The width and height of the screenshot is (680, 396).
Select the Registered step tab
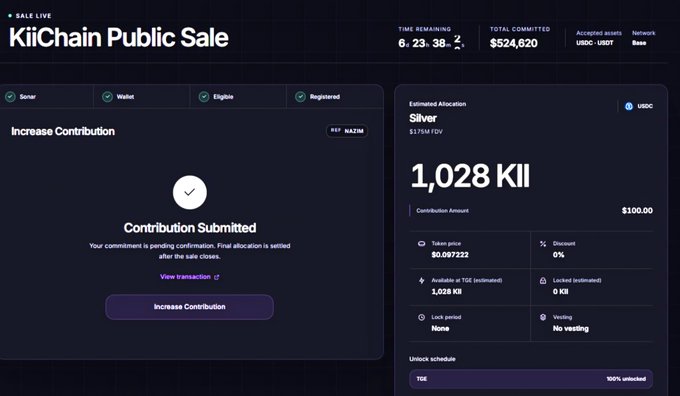tap(334, 97)
